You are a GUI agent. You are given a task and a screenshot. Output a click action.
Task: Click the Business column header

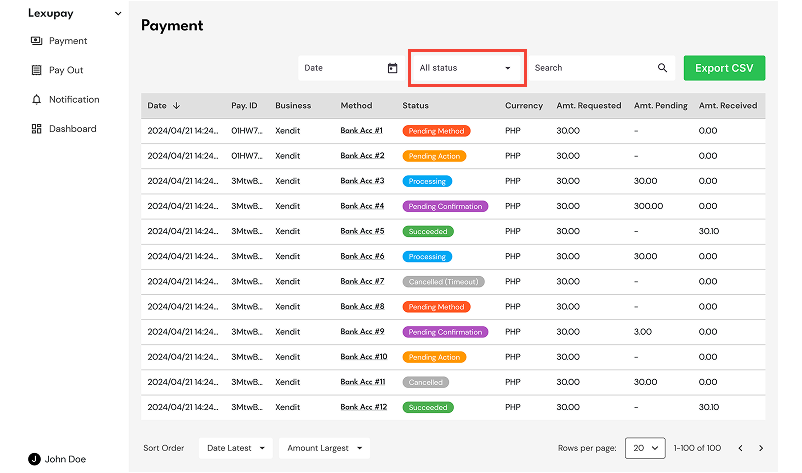293,106
